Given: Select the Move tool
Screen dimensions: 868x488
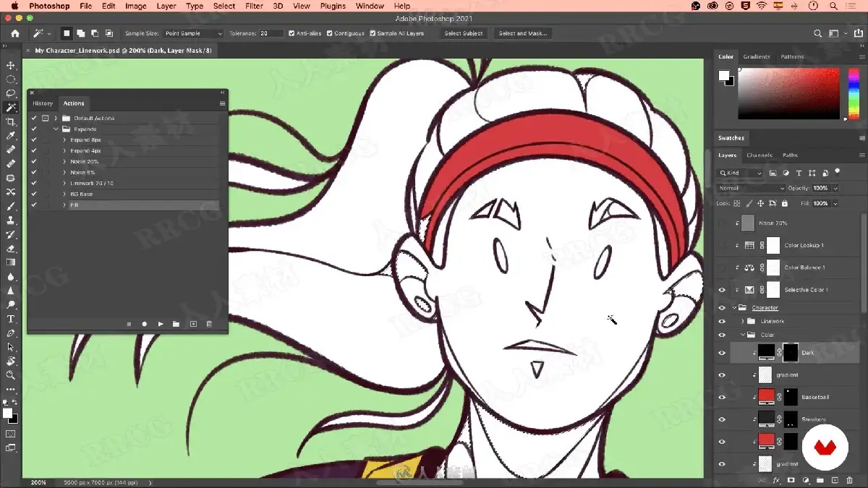Looking at the screenshot, I should click(11, 65).
